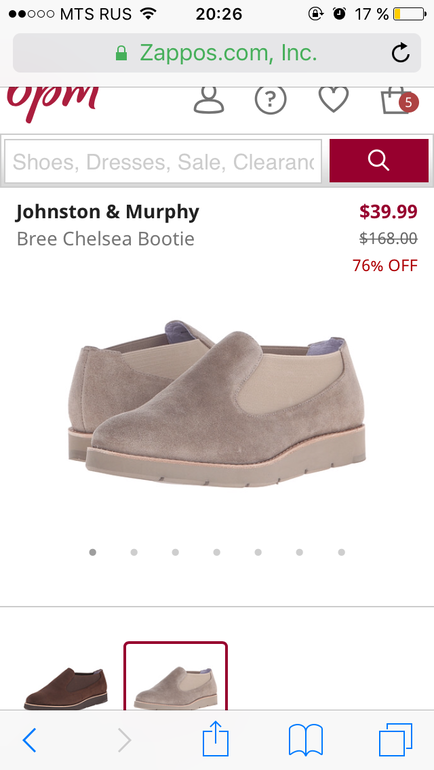
Task: Open the Johnston & Murphy brand link
Action: (x=108, y=212)
